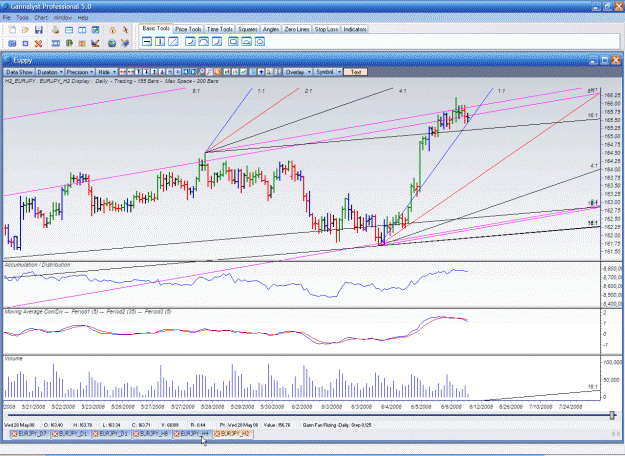
Task: Click the red X delete icon in main toolbar
Action: click(38, 43)
